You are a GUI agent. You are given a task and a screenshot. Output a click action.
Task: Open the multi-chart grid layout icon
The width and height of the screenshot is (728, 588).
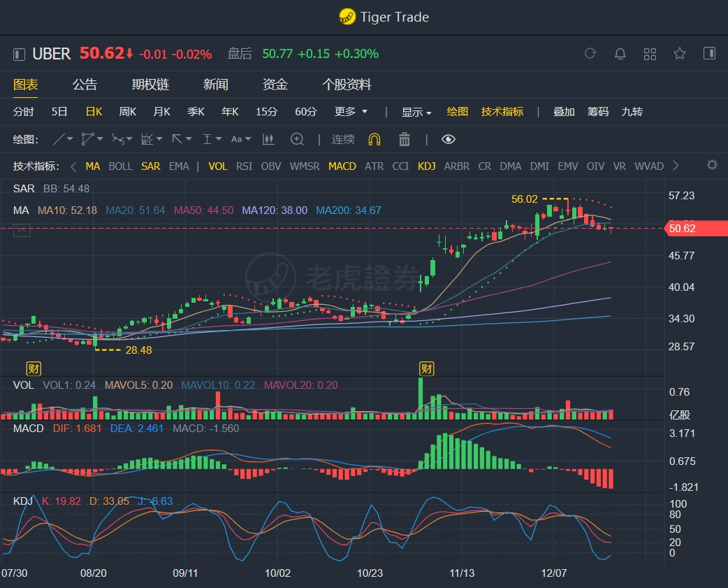[650, 54]
